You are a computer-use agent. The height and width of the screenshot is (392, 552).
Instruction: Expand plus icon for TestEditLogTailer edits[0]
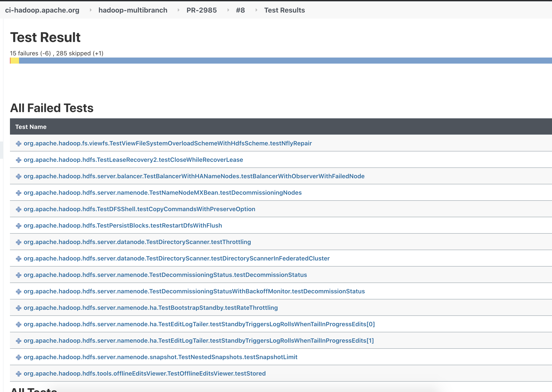[19, 325]
